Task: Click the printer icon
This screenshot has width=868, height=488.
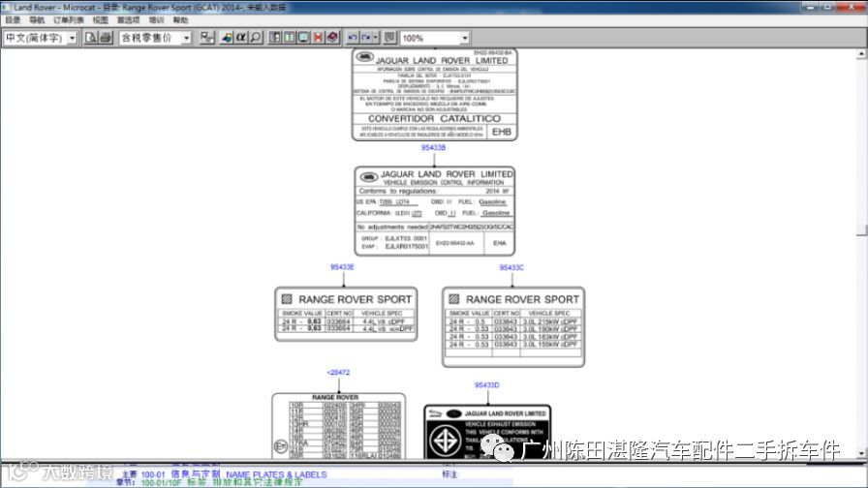Action: 106,38
